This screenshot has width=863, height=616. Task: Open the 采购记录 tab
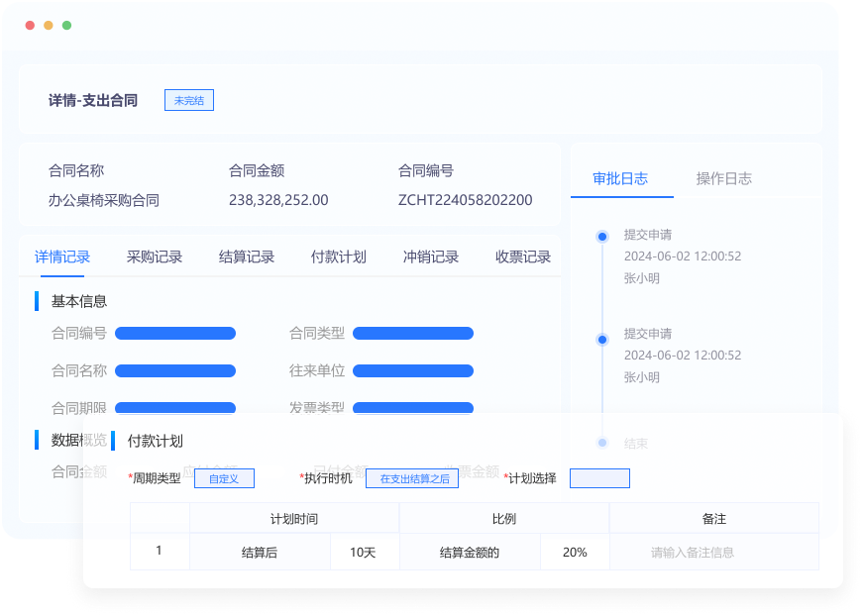155,257
